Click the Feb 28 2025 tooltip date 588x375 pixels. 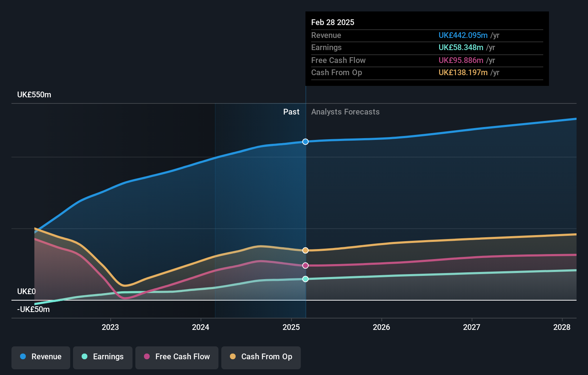pos(333,22)
